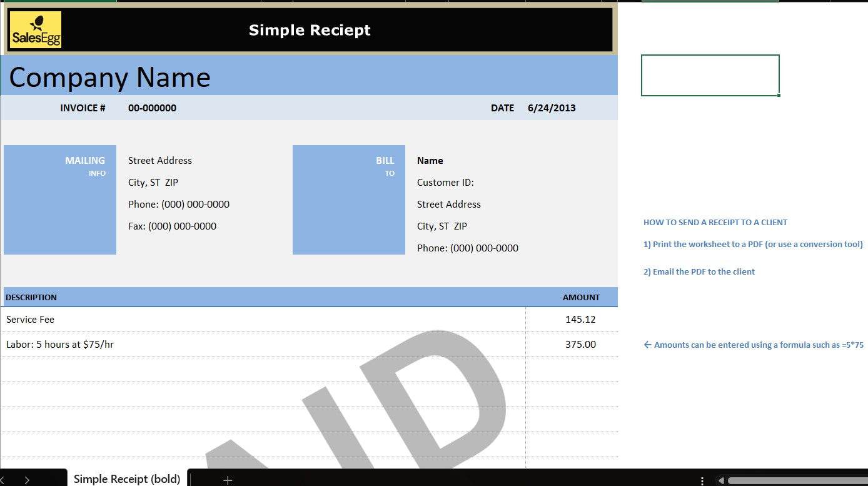Screen dimensions: 868x486
Task: Open the Simple Receipt (bold) sheet tab
Action: point(127,479)
